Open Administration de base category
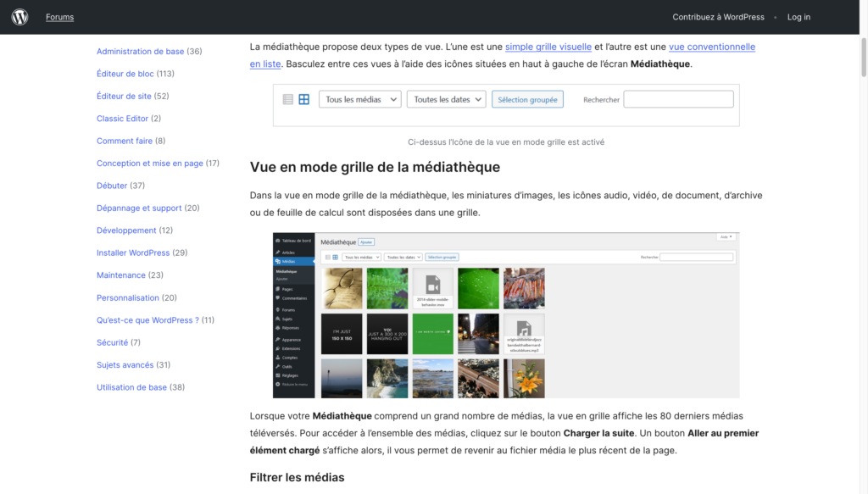The width and height of the screenshot is (868, 494). click(140, 52)
